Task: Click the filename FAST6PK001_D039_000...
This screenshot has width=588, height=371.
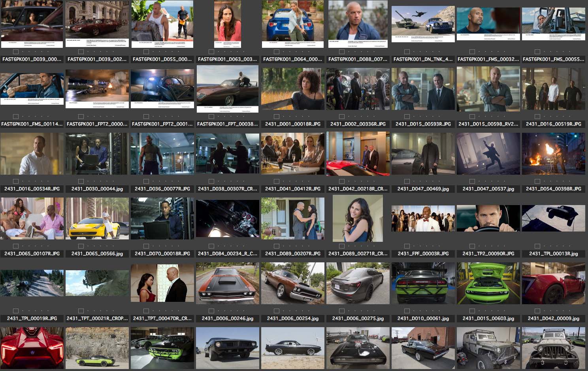Action: [32, 59]
